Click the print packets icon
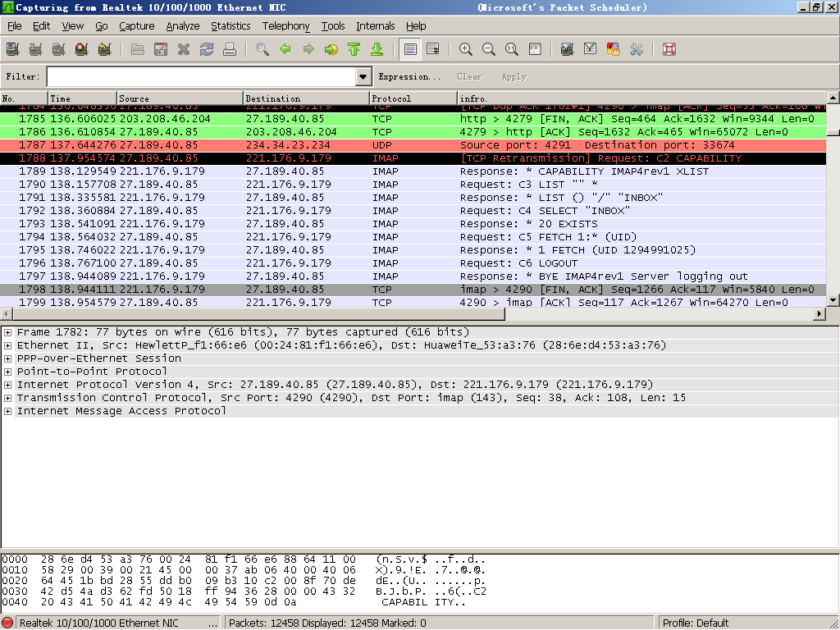The image size is (840, 630). pyautogui.click(x=230, y=49)
